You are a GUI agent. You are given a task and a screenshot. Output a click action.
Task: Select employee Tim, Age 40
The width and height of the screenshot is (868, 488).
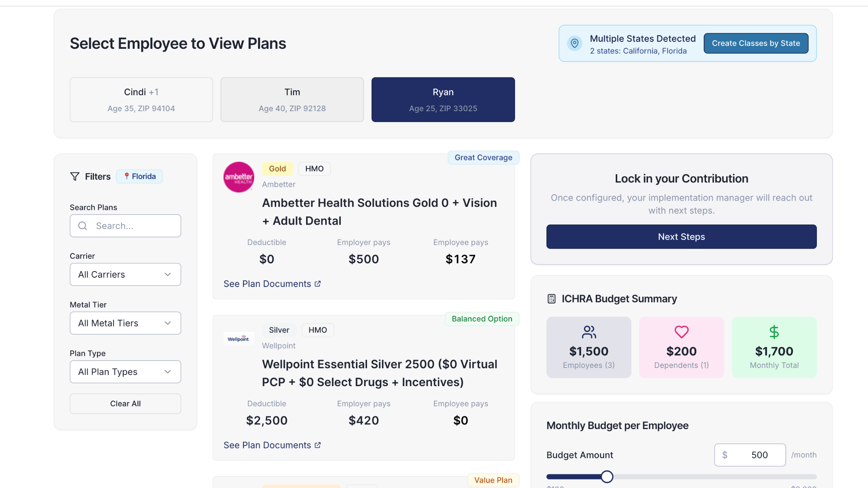coord(292,100)
